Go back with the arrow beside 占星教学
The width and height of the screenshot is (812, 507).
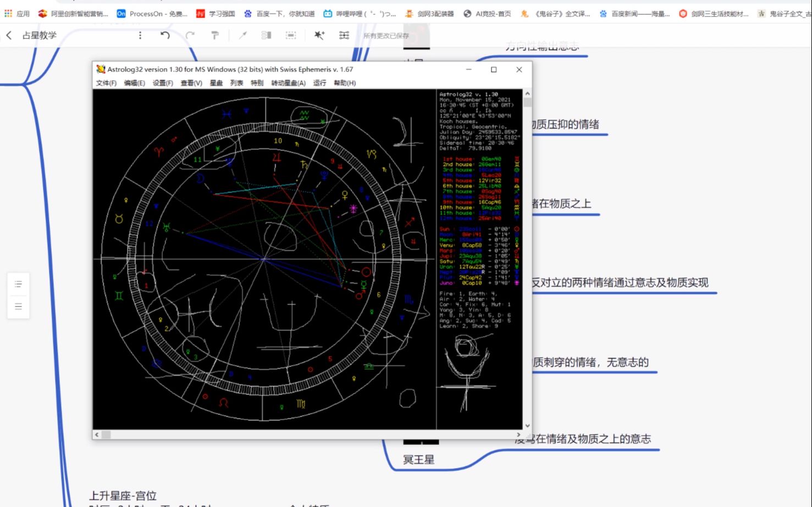pyautogui.click(x=9, y=35)
